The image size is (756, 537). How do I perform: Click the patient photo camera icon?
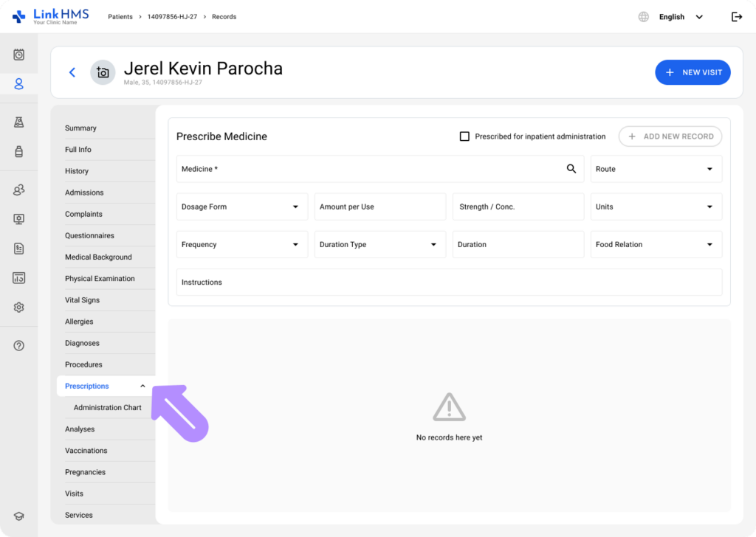coord(103,72)
